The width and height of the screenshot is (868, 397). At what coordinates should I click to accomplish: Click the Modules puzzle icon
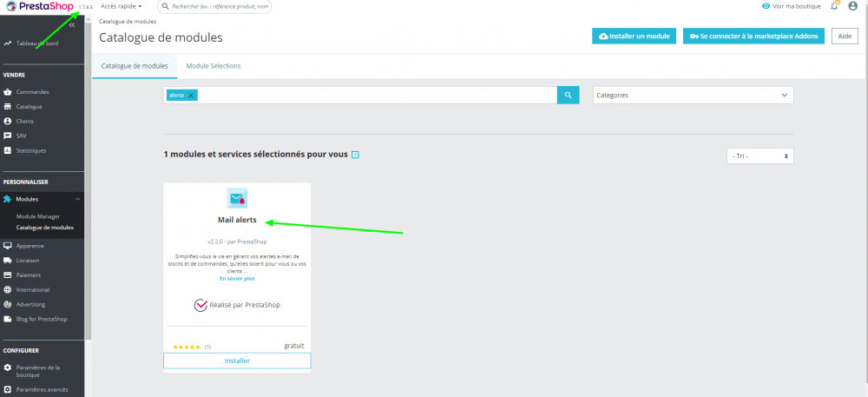coord(8,199)
